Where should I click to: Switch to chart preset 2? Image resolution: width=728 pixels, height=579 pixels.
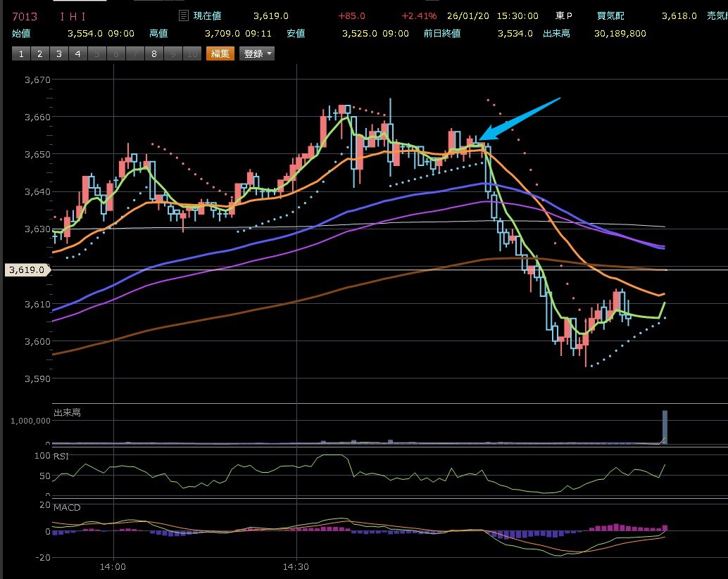[x=39, y=53]
